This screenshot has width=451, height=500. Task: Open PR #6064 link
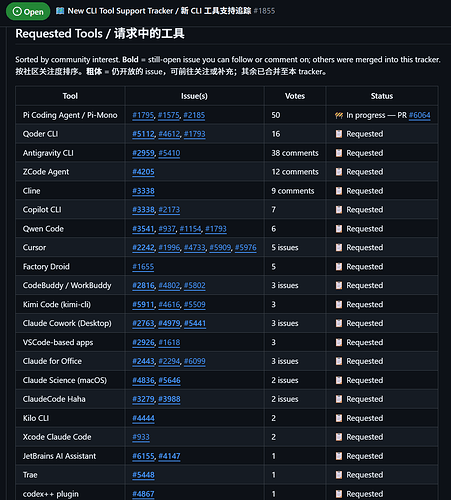(419, 115)
